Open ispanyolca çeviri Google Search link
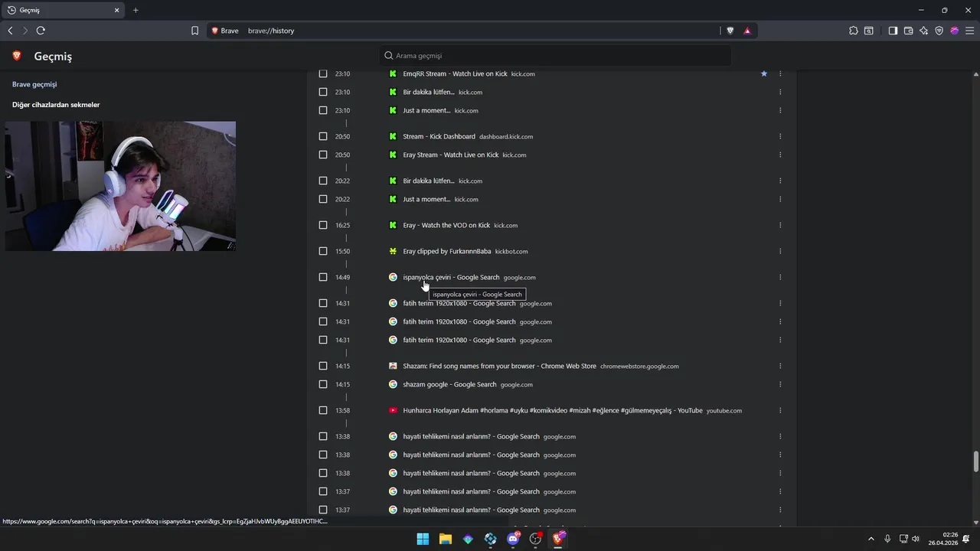 [451, 277]
